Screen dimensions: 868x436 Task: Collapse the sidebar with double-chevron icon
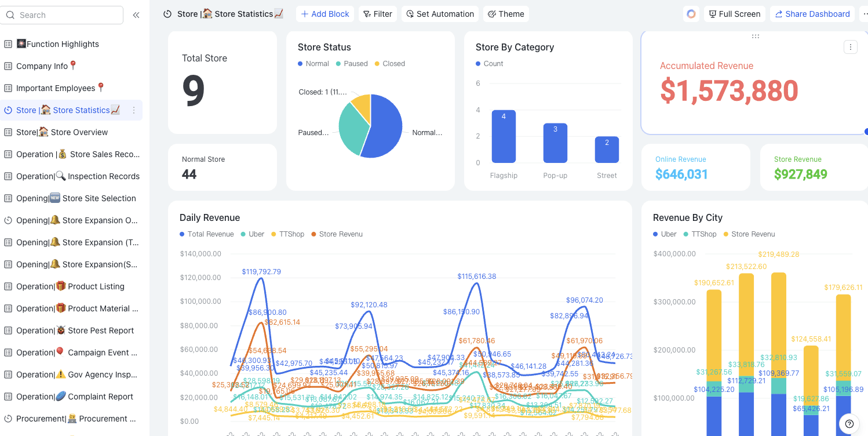136,15
